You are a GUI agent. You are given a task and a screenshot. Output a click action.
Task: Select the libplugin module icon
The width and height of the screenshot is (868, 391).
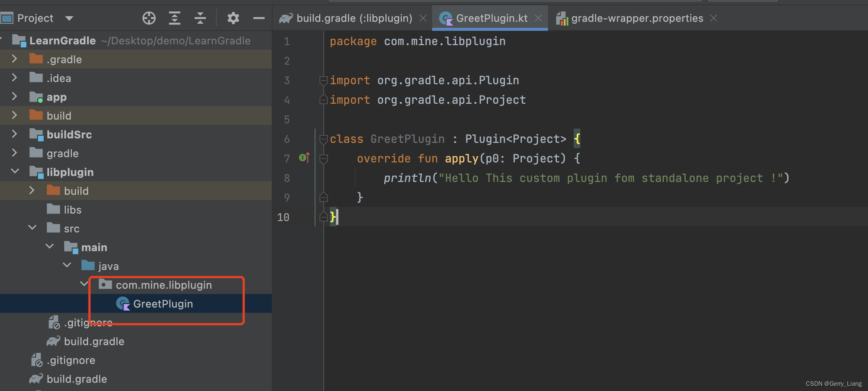click(37, 172)
